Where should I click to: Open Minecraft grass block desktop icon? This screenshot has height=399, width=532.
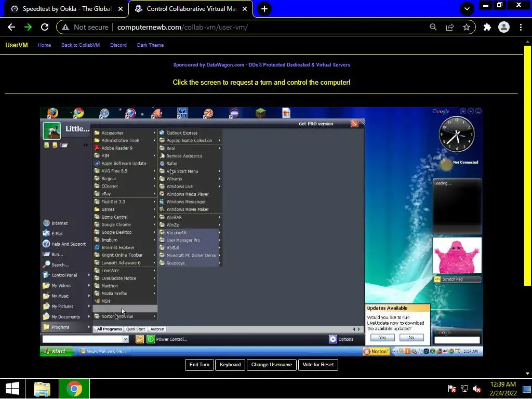[x=260, y=113]
